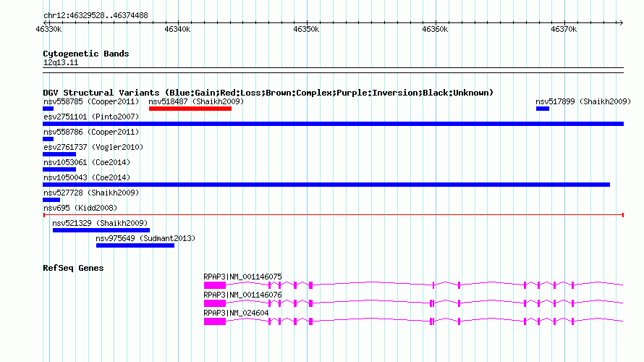
Task: Select the nsv521329 (Shaikh2009) blue bar
Action: [101, 230]
